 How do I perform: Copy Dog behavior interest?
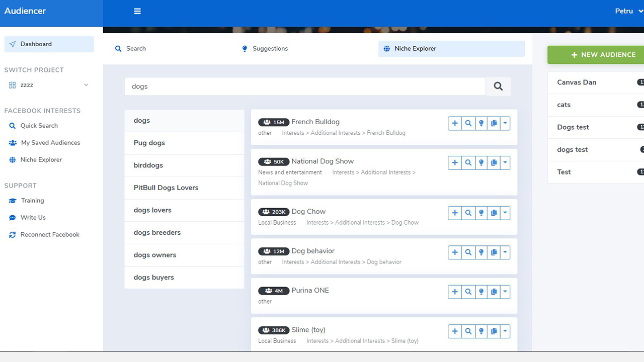[494, 252]
